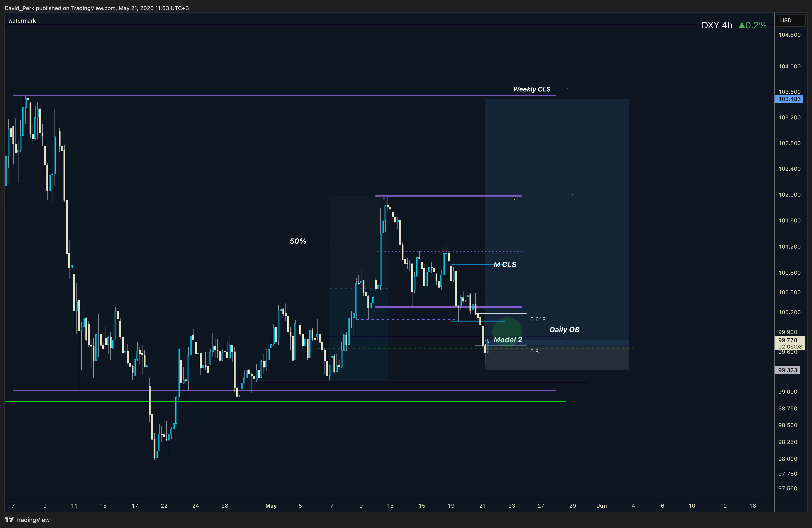
Task: Click the 104.500 price axis label
Action: [789, 35]
